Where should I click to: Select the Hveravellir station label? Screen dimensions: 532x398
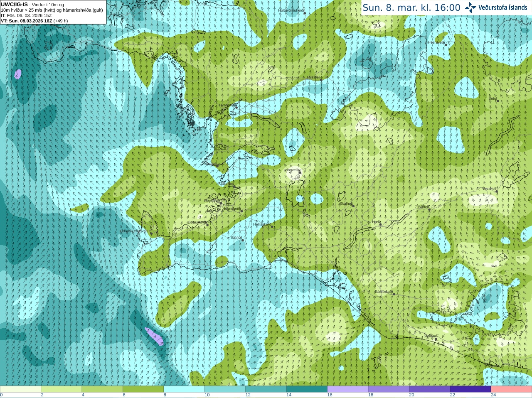click(436, 42)
